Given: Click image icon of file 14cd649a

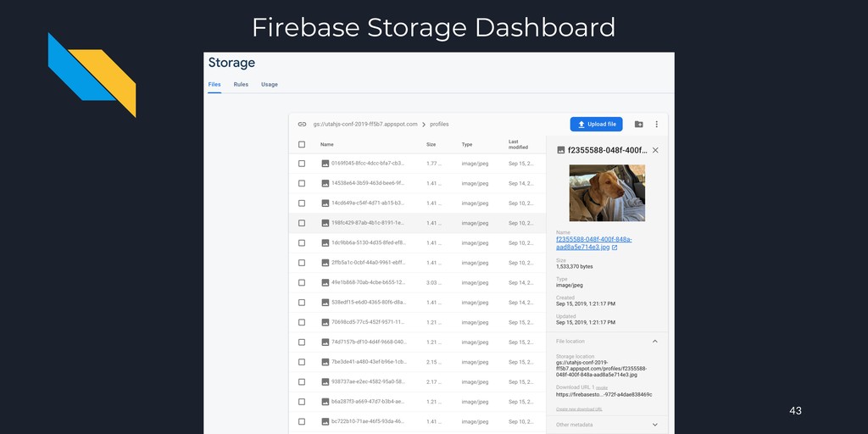Looking at the screenshot, I should tap(325, 203).
